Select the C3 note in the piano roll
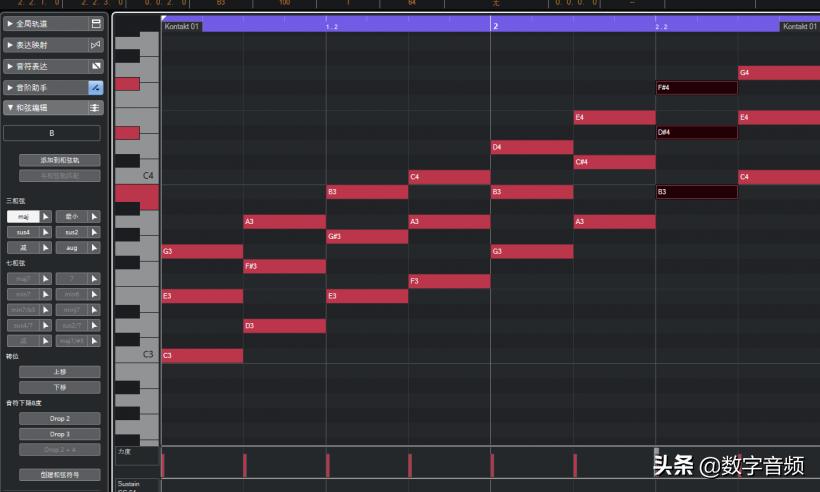This screenshot has height=492, width=820. (202, 356)
